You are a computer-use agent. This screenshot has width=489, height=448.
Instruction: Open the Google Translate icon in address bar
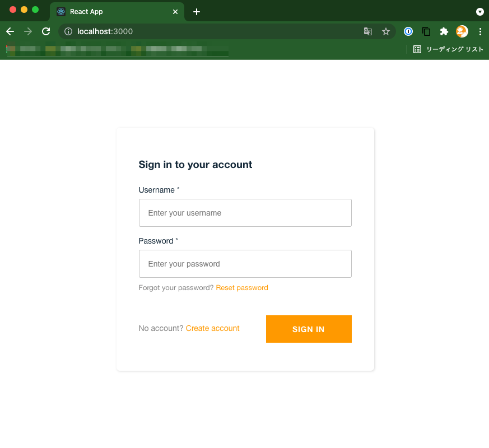tap(368, 31)
